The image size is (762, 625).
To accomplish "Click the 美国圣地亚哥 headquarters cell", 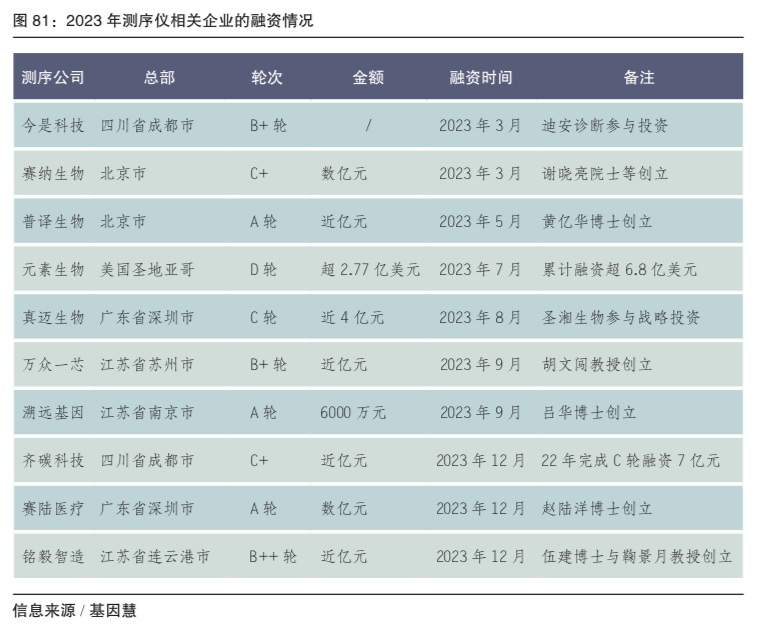I will pos(147,270).
